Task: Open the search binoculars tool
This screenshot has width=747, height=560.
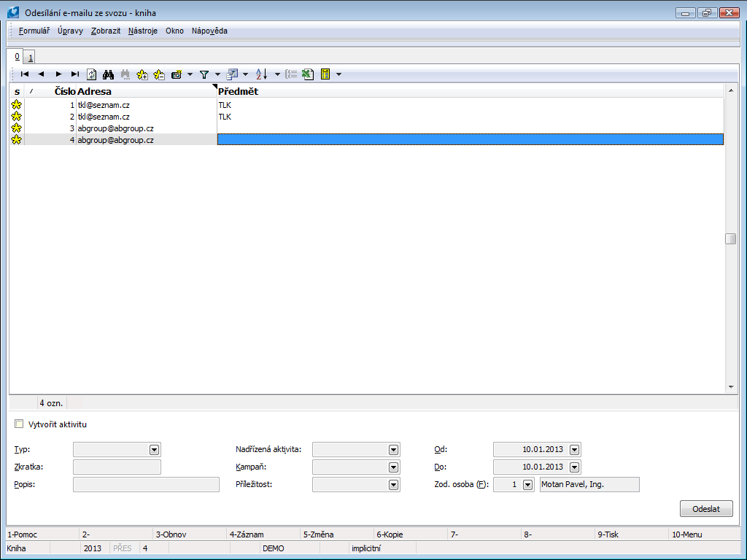Action: coord(108,74)
